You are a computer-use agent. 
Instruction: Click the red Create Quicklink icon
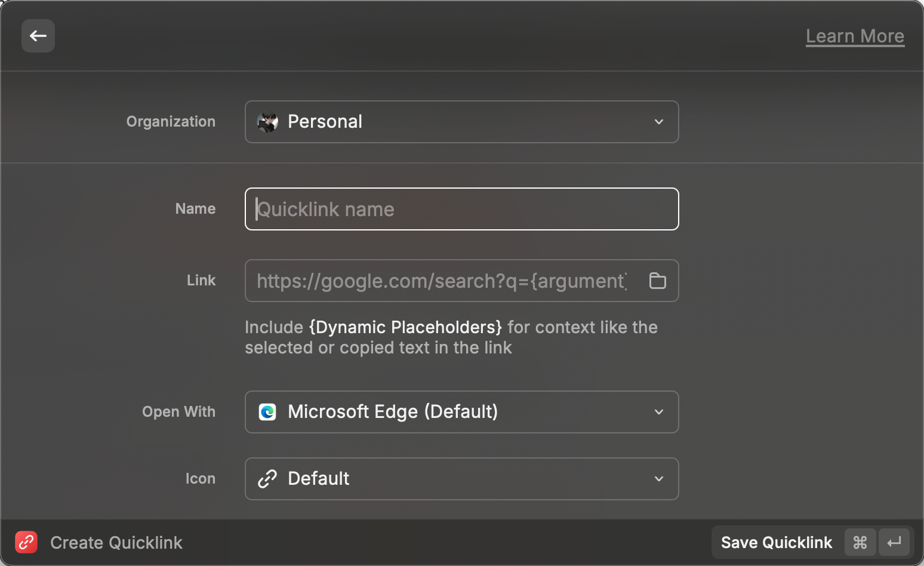click(26, 542)
